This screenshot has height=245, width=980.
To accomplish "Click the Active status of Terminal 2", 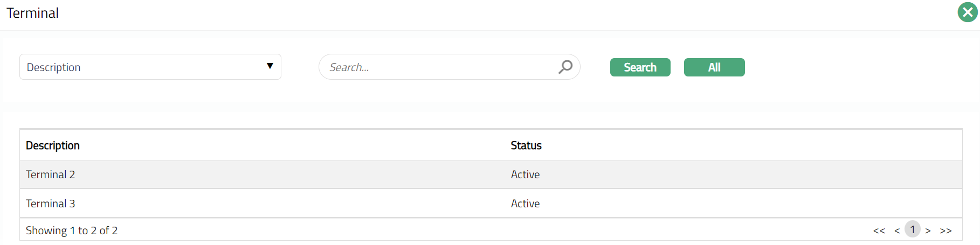I will (526, 174).
